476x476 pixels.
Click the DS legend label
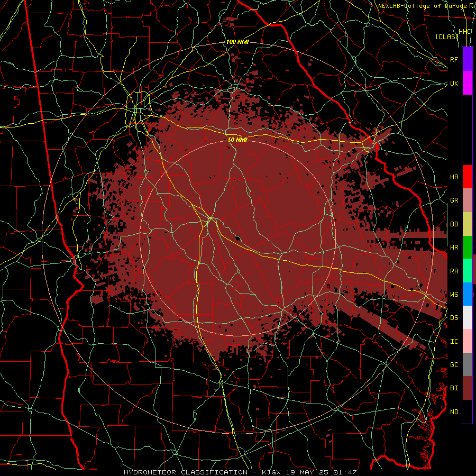(454, 318)
